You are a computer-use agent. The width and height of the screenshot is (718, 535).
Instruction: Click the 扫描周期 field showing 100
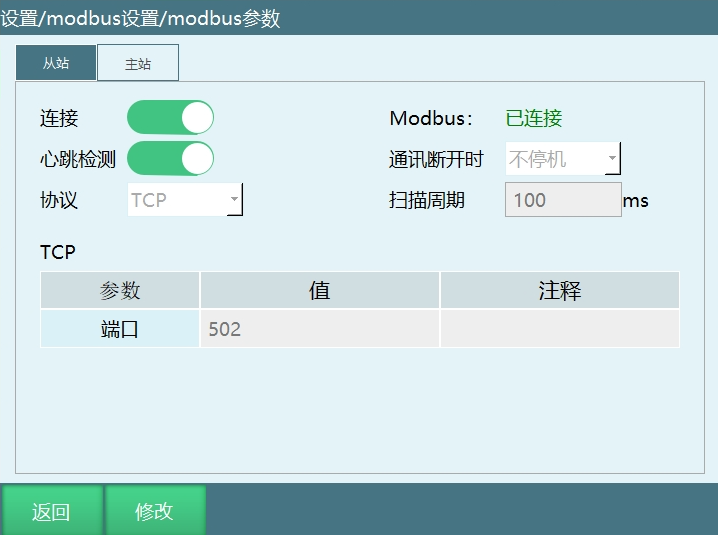tap(563, 200)
